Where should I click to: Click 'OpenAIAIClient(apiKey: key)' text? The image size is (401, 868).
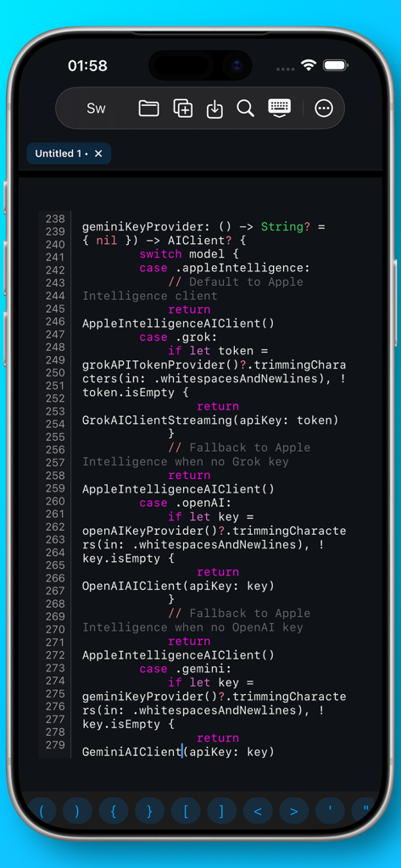[178, 586]
